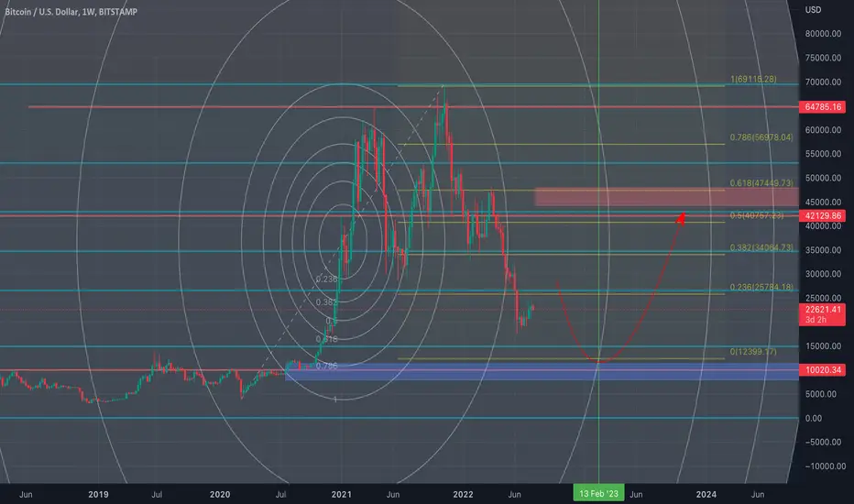This screenshot has height=504, width=854.
Task: Click the 70000.00 price axis value
Action: (823, 82)
